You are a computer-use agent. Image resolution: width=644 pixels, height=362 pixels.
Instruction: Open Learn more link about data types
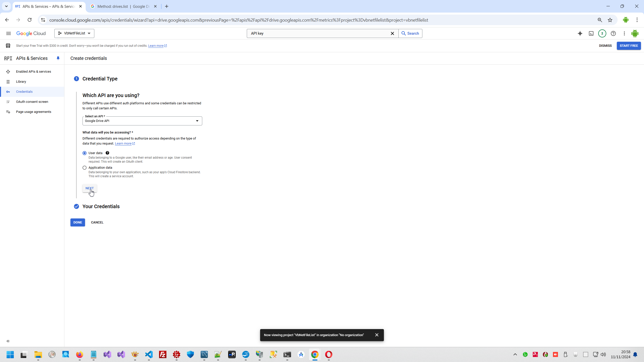tap(123, 144)
